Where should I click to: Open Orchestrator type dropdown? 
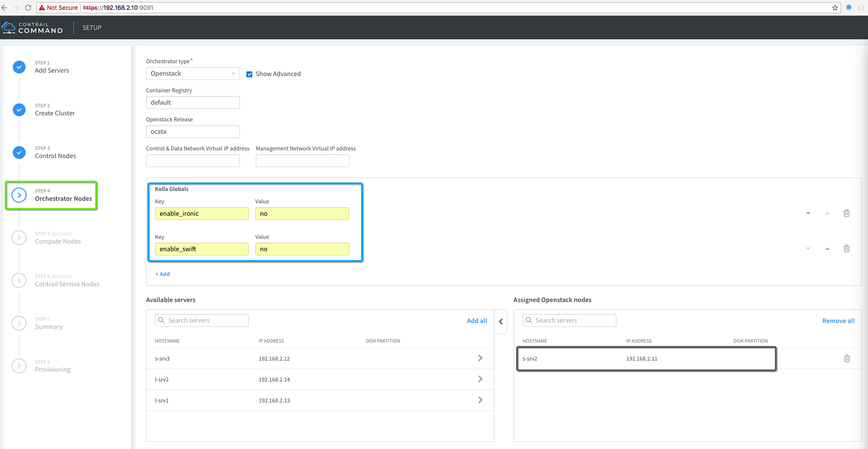[193, 73]
